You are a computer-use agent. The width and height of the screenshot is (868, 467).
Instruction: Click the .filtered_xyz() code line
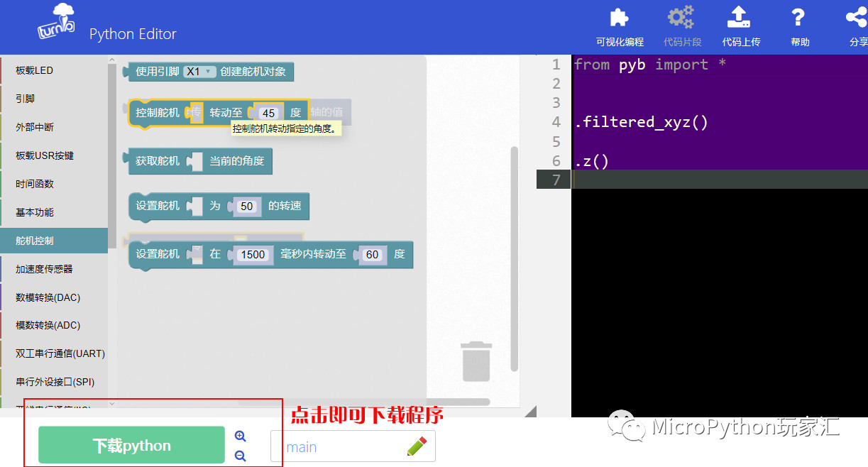coord(641,122)
